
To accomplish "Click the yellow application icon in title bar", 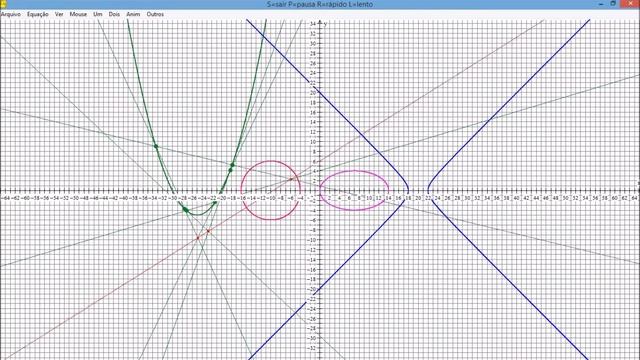I will 2,4.
